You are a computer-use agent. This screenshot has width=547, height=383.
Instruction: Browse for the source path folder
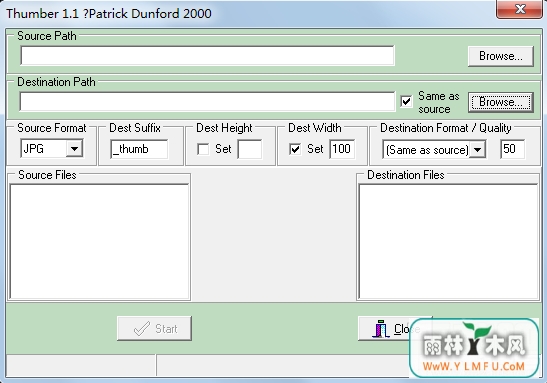[x=501, y=56]
